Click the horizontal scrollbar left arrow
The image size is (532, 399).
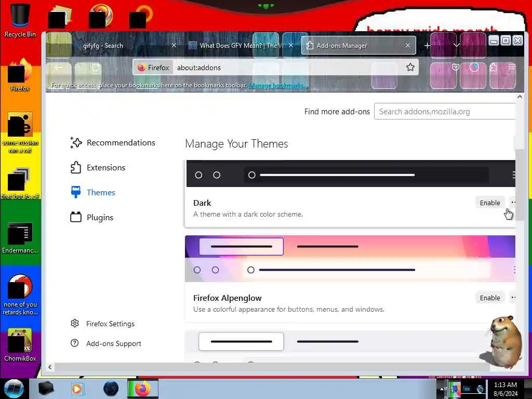[50, 367]
